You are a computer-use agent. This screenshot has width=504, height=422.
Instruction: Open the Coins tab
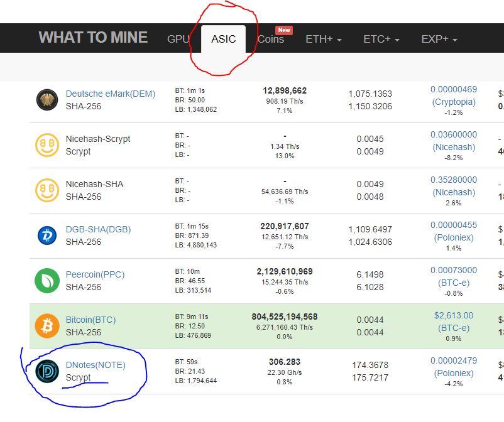[271, 39]
